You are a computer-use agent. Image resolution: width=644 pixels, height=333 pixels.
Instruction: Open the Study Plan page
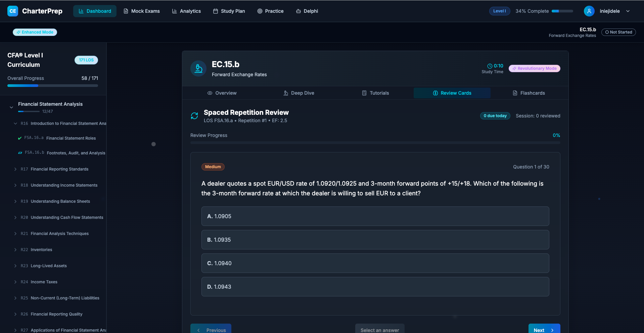(229, 11)
